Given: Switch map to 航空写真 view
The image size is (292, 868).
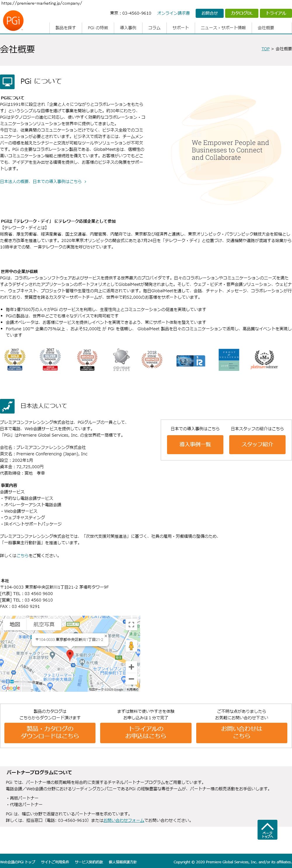Looking at the screenshot, I should pos(44,624).
